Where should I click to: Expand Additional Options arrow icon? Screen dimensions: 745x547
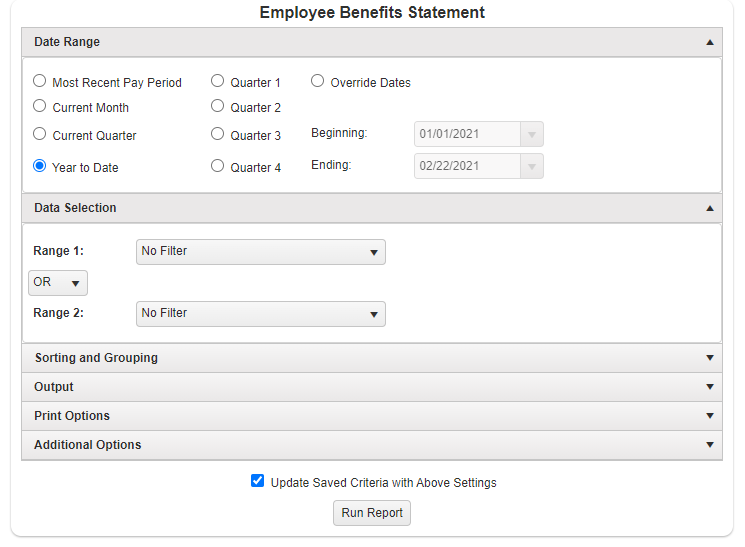(710, 445)
